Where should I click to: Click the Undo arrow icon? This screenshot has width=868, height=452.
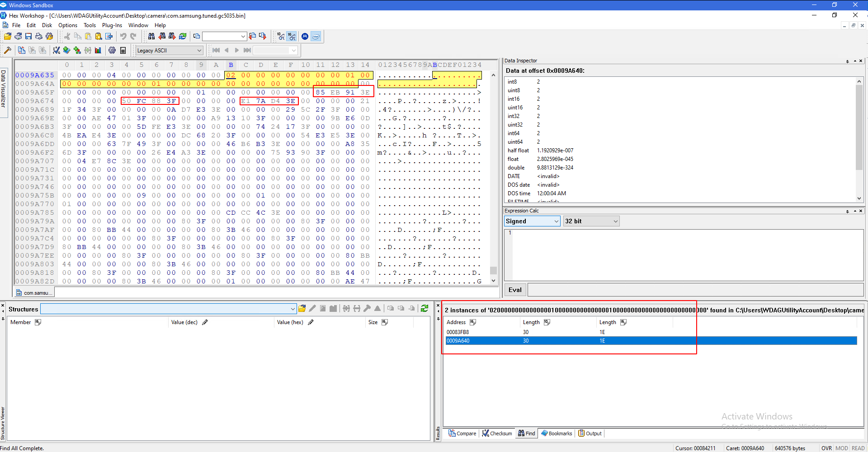click(x=123, y=37)
